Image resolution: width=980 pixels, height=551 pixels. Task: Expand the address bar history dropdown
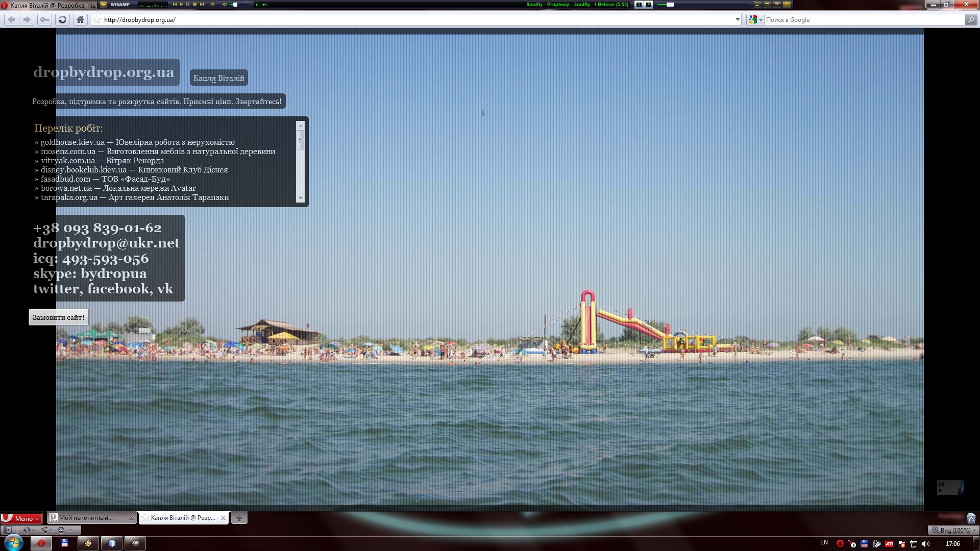(738, 20)
